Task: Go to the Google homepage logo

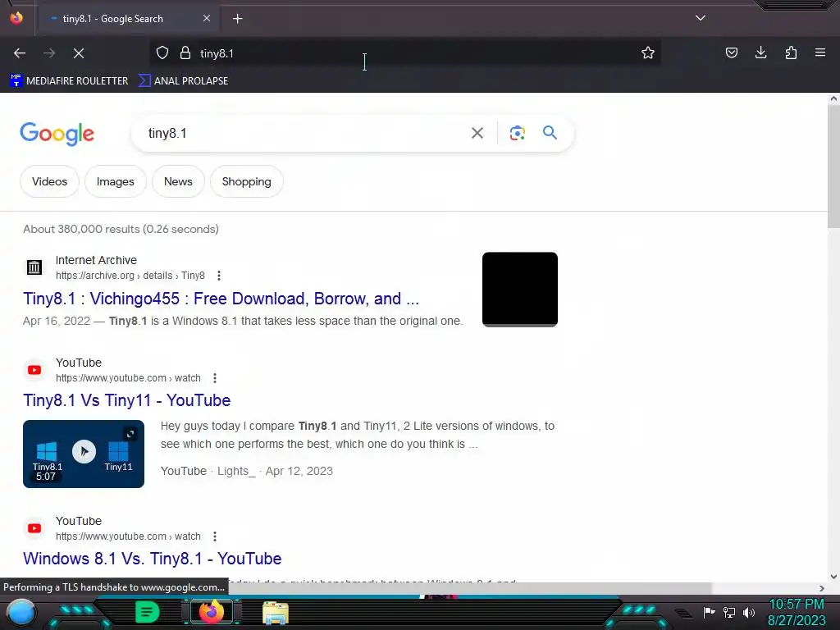Action: (x=57, y=134)
